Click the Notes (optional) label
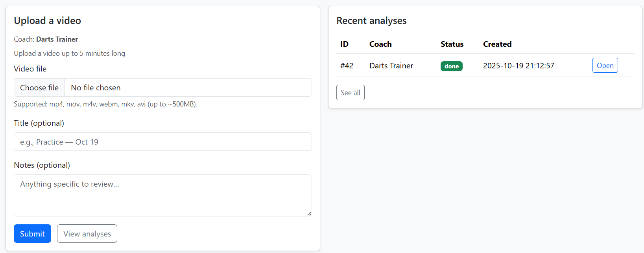The width and height of the screenshot is (644, 253). (42, 165)
